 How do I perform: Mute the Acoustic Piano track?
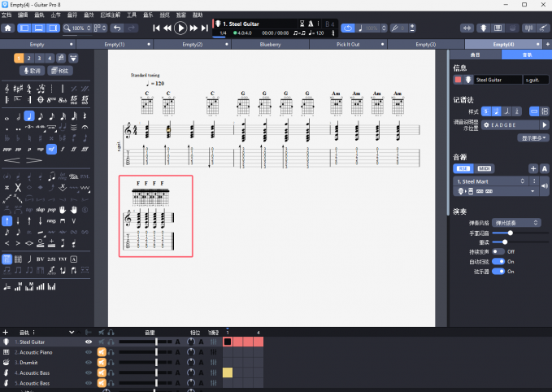coord(102,352)
